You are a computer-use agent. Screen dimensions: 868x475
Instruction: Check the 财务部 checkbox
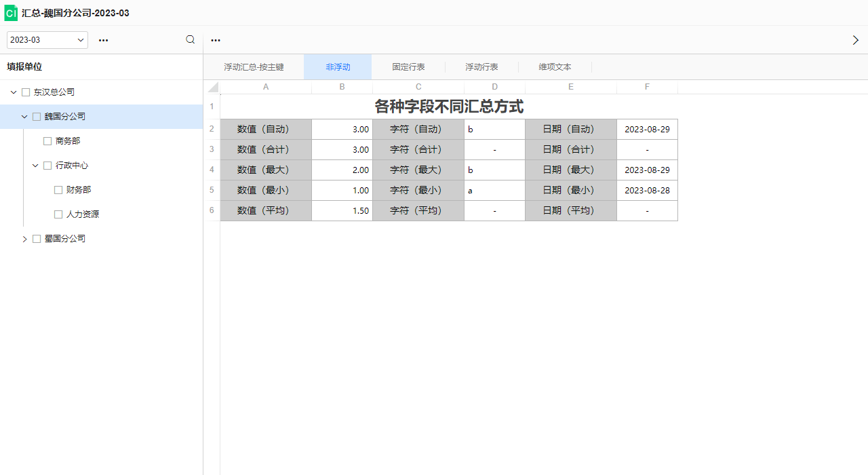point(58,189)
